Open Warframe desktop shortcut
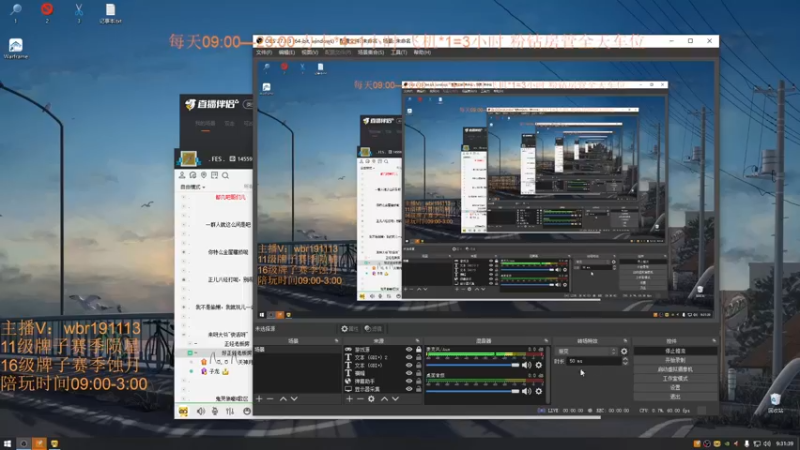This screenshot has width=800, height=450. coord(16,48)
